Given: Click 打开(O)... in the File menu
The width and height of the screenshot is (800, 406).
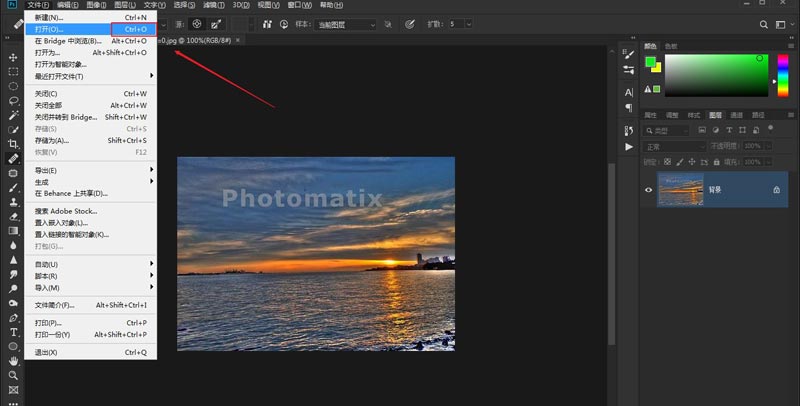Looking at the screenshot, I should 48,29.
